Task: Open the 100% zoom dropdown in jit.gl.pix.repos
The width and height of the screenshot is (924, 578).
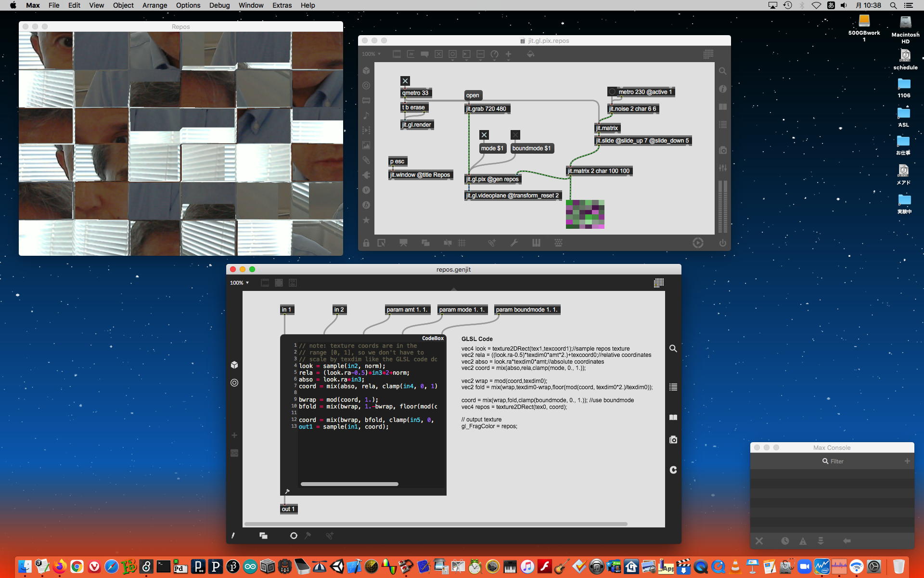Action: [x=371, y=54]
